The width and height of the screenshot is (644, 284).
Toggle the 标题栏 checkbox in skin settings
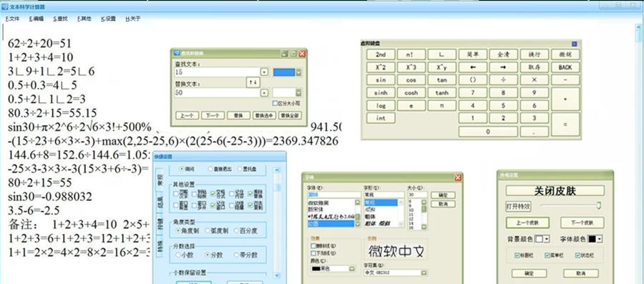(x=517, y=255)
